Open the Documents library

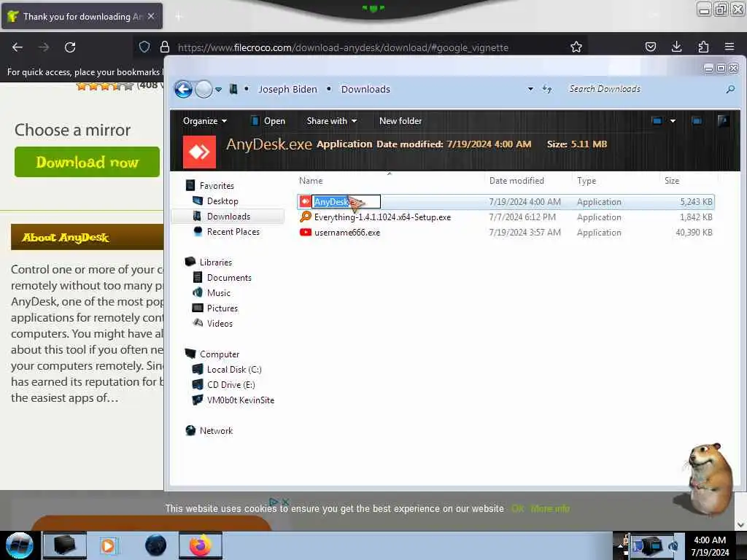coord(229,278)
